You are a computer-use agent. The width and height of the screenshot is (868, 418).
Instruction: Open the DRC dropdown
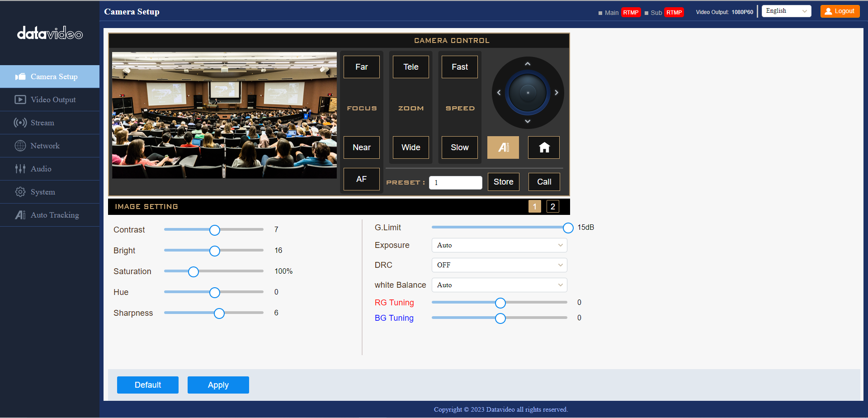click(x=499, y=265)
